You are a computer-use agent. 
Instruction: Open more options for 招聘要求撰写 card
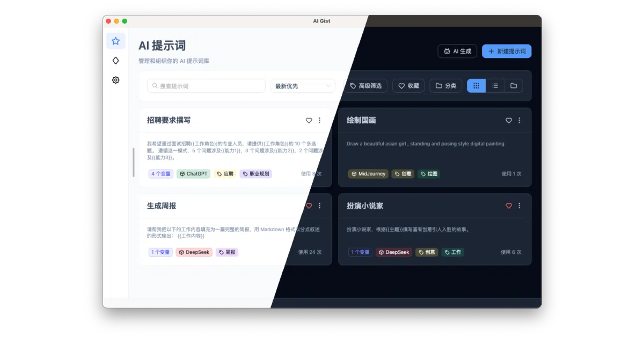(x=319, y=121)
